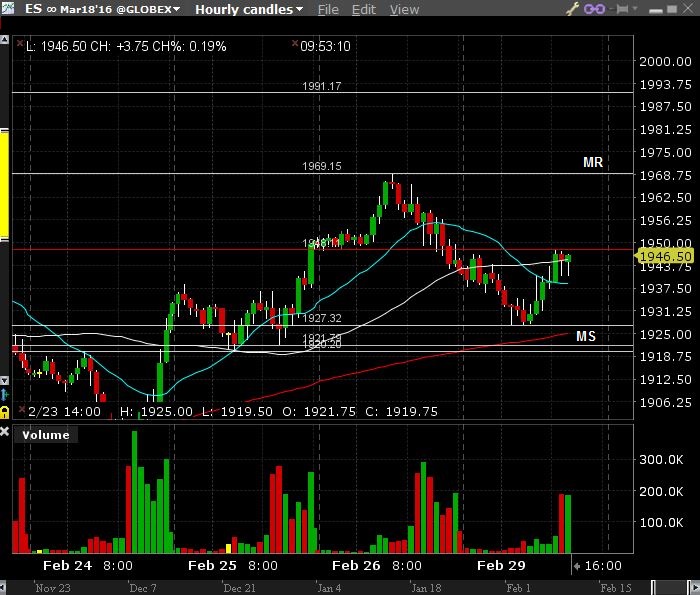The image size is (700, 595).
Task: Click the purple chain link icon
Action: click(593, 9)
